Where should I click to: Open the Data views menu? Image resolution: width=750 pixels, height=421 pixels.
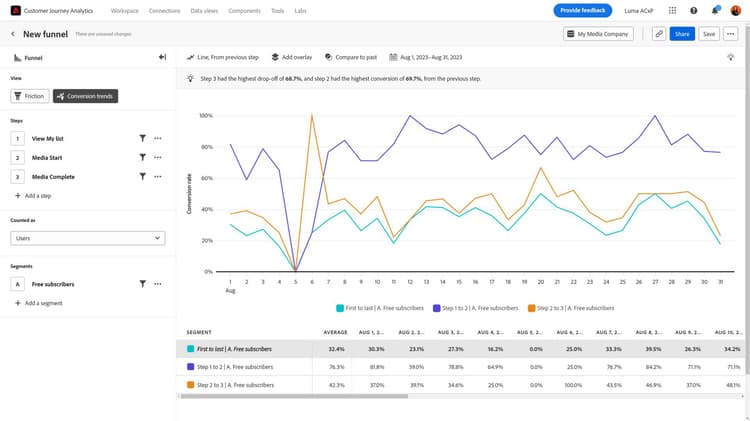(206, 10)
